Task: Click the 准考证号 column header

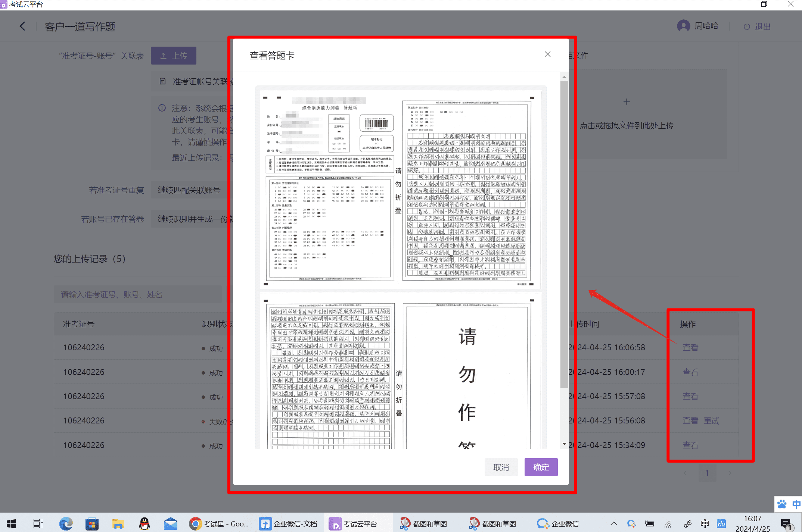Action: click(78, 324)
